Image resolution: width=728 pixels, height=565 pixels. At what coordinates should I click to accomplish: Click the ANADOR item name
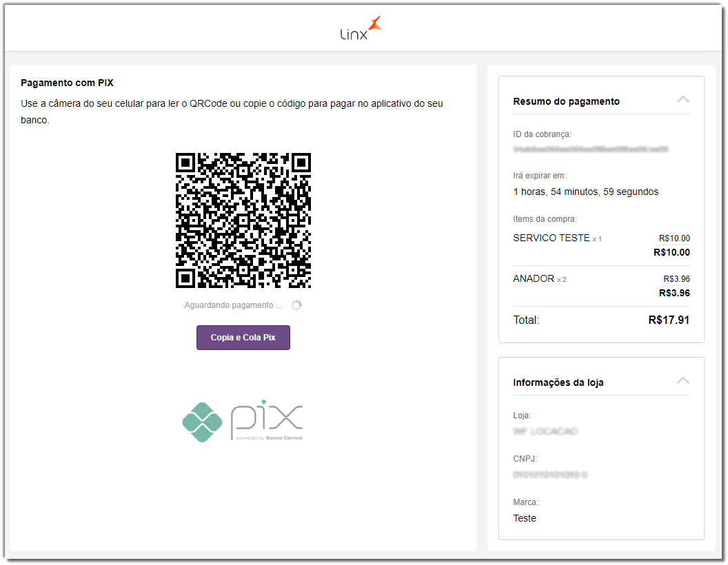click(534, 279)
